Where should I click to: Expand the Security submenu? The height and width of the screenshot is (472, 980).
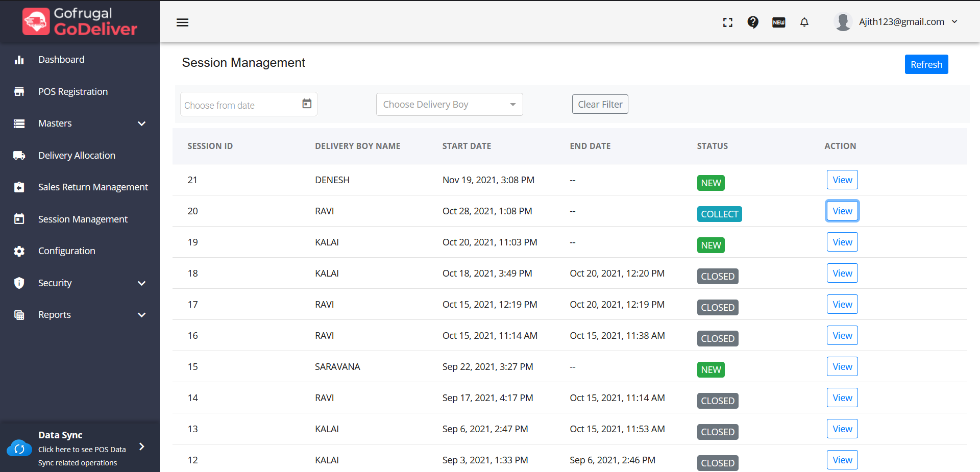coord(141,283)
